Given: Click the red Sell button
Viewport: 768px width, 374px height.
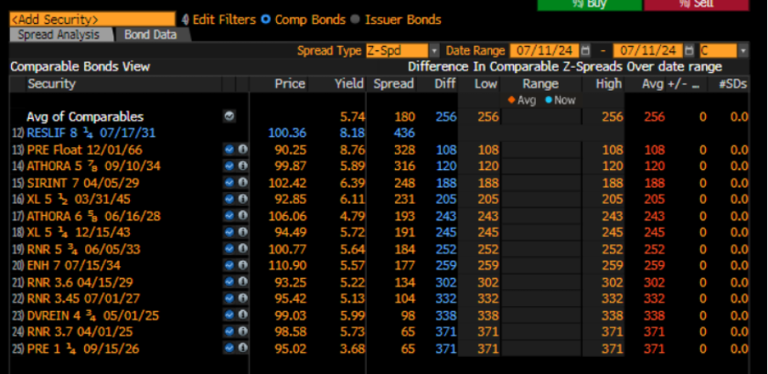Looking at the screenshot, I should point(696,4).
